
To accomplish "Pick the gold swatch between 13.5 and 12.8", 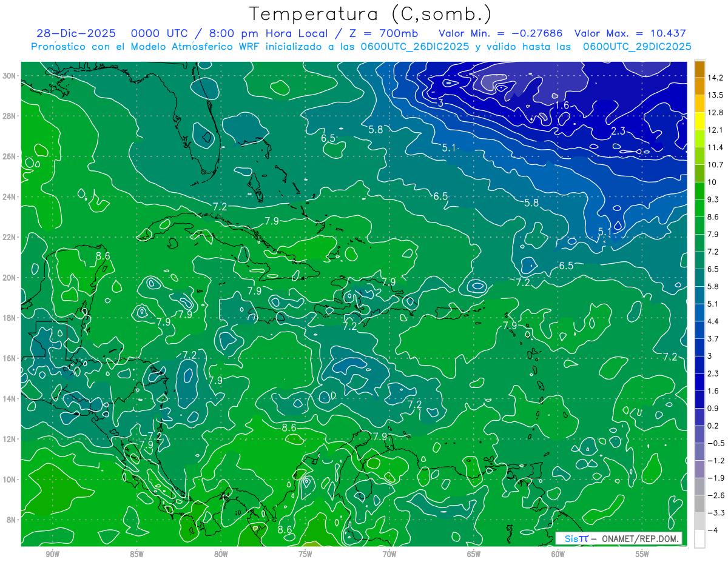I will (699, 104).
